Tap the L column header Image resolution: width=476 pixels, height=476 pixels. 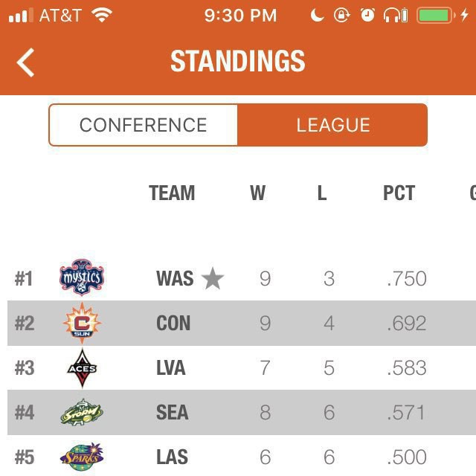click(321, 193)
